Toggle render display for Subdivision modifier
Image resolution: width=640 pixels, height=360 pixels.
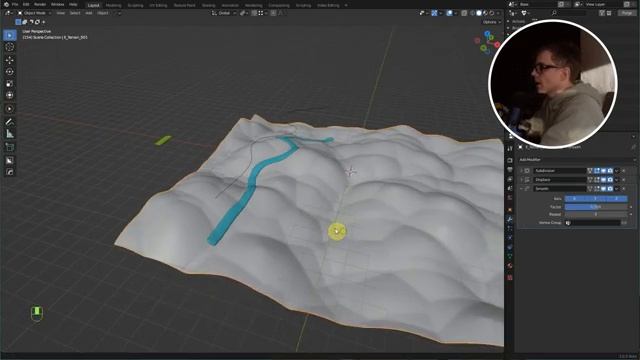[610, 171]
